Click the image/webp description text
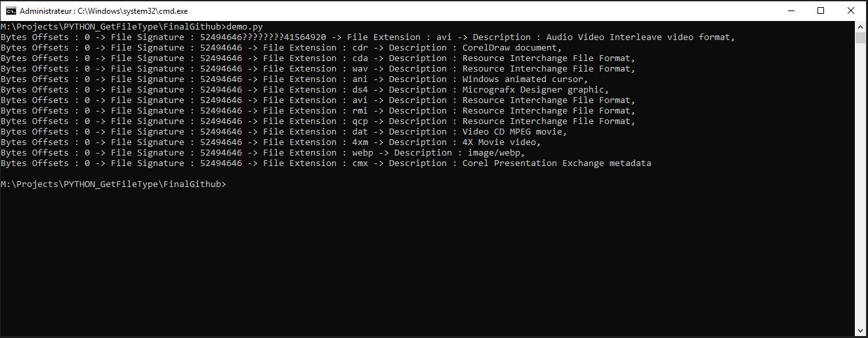 (x=497, y=153)
